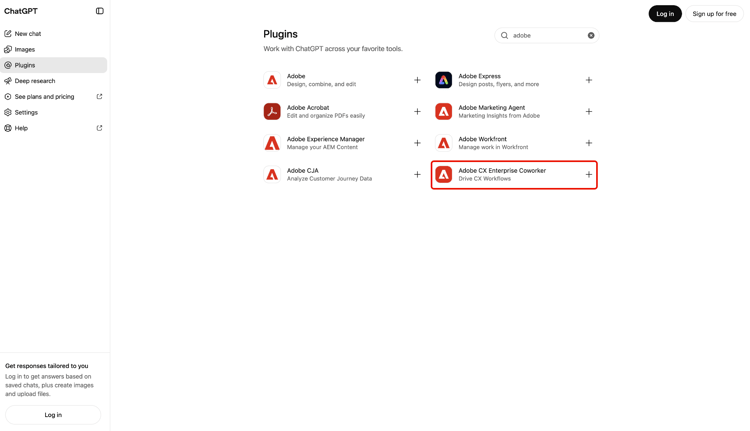Screen dimensions: 750x431
Task: Collapse the sidebar using the panel icon
Action: pos(99,11)
